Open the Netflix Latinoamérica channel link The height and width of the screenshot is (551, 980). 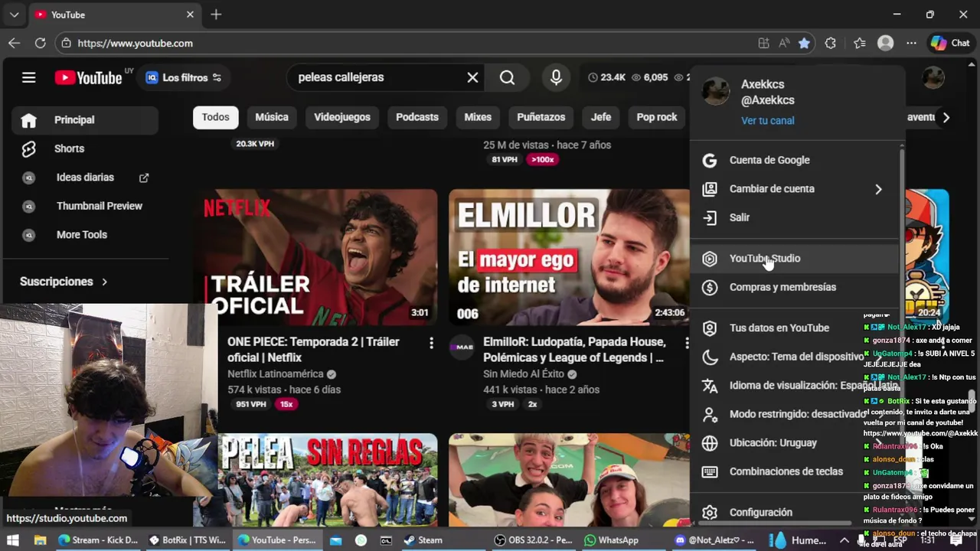[x=276, y=374]
